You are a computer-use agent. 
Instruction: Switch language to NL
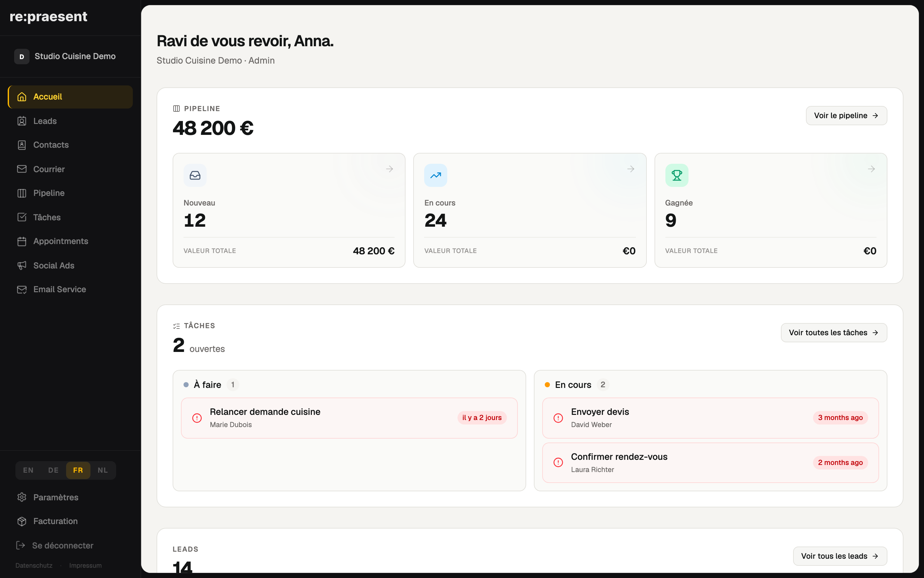click(x=103, y=470)
